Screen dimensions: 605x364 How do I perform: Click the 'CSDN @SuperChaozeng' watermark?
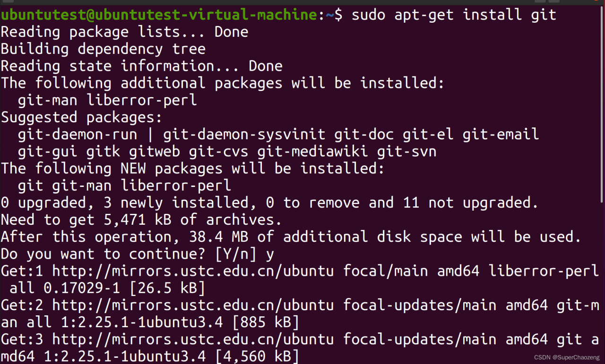567,357
